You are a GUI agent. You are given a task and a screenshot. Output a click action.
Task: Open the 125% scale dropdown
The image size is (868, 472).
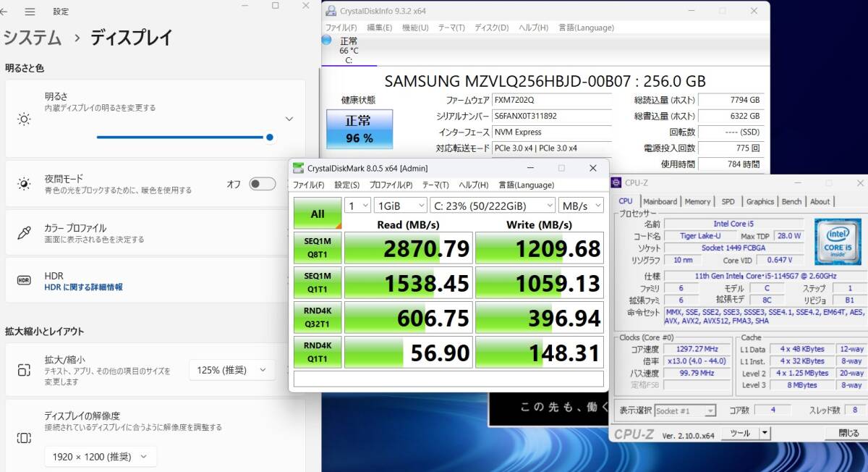click(232, 370)
